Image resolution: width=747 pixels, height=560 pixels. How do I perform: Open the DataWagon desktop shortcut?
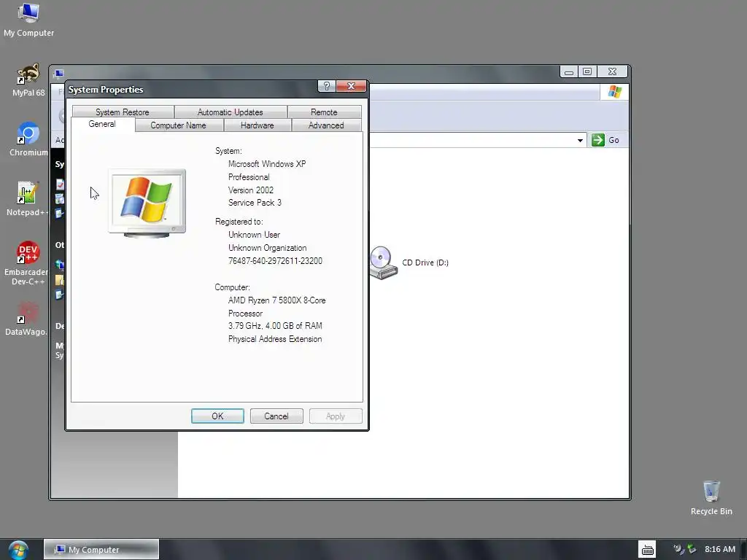coord(27,318)
